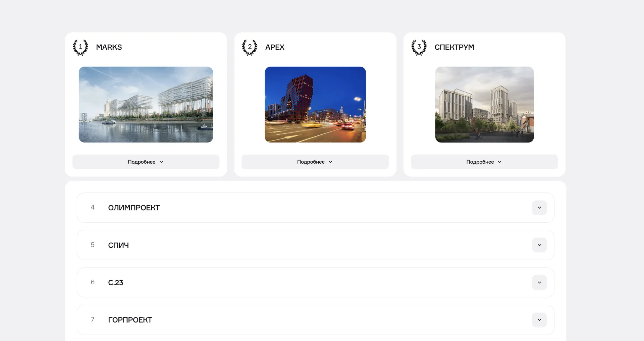Screen dimensions: 644x341
Task: Select the MARKS card title
Action: coord(109,47)
